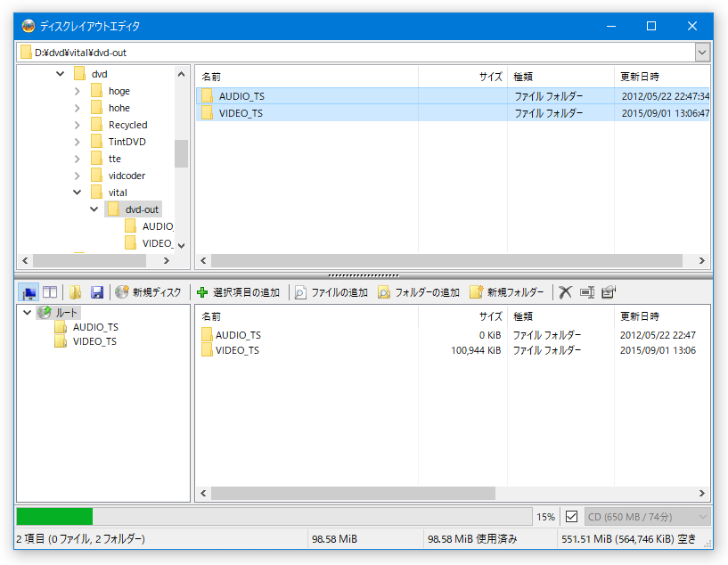Viewport: 728px width, 565px height.
Task: Click the フォルダーの追加 button
Action: point(419,292)
